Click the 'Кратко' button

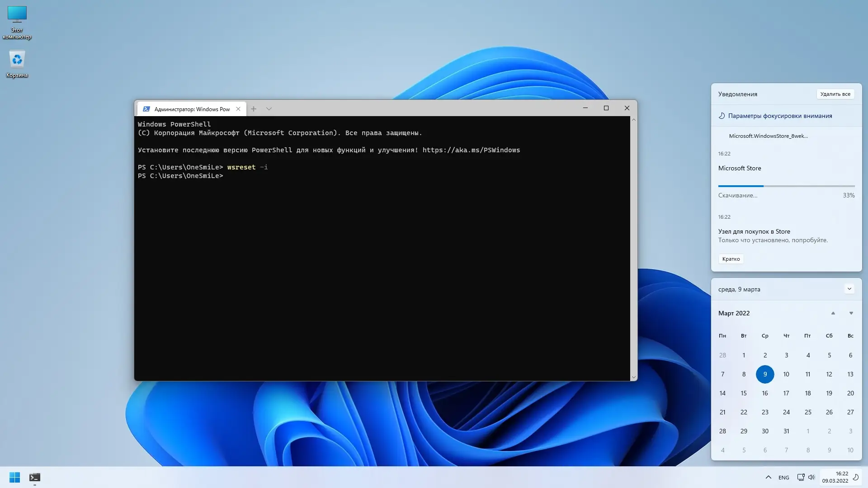[x=731, y=259]
